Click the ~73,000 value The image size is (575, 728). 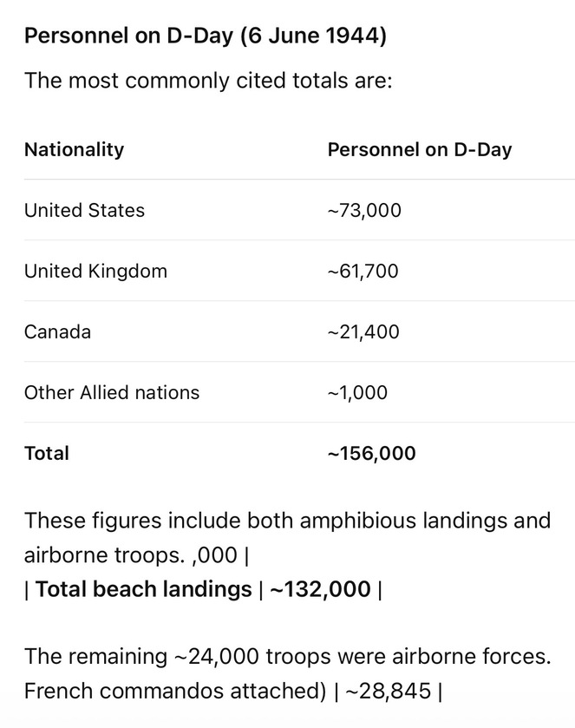tap(364, 210)
